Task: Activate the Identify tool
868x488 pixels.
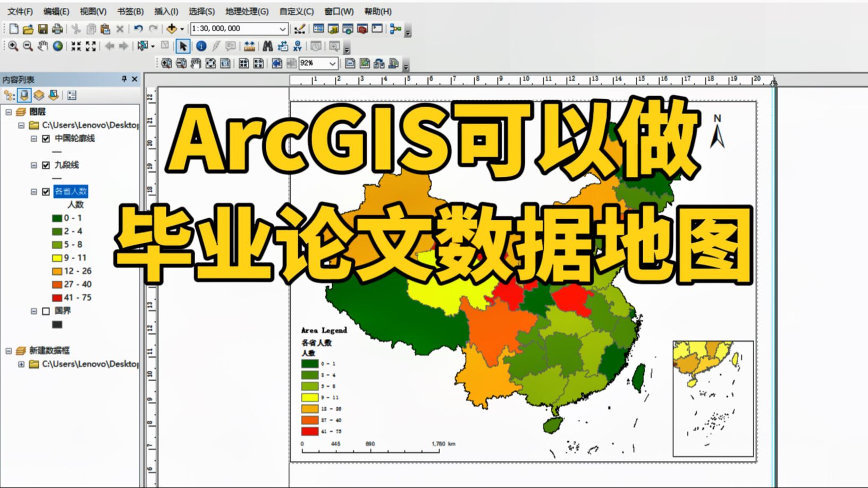Action: (201, 46)
